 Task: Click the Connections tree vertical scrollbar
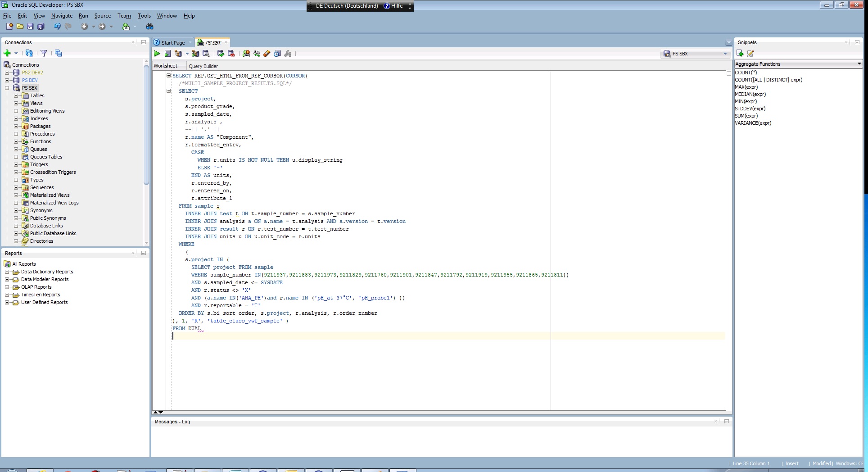coord(146,126)
